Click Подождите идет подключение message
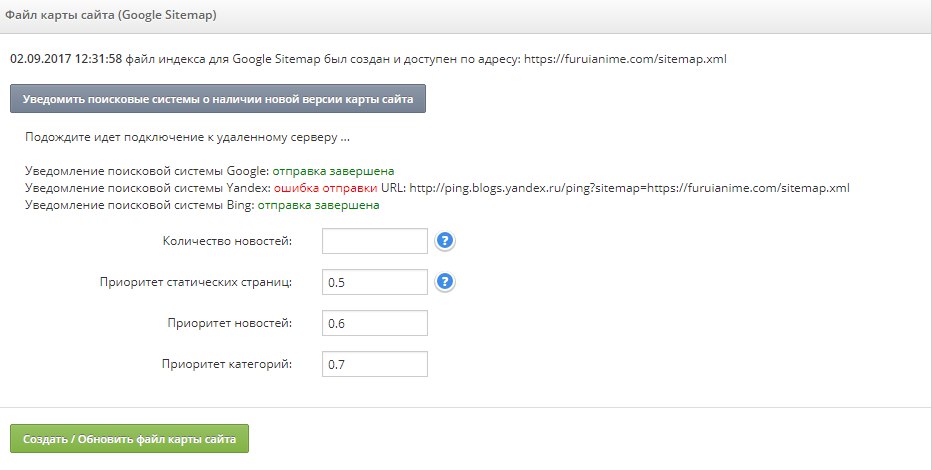 pos(187,137)
